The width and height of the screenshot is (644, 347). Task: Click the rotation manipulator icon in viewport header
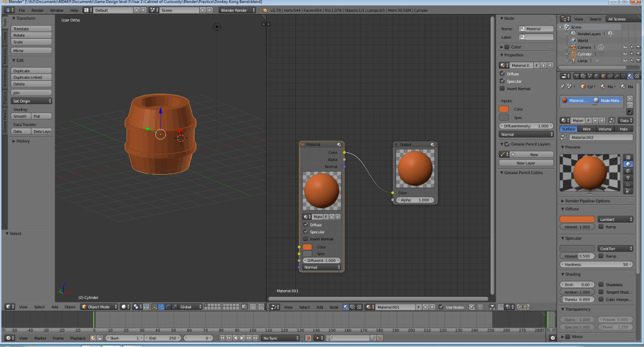click(168, 307)
